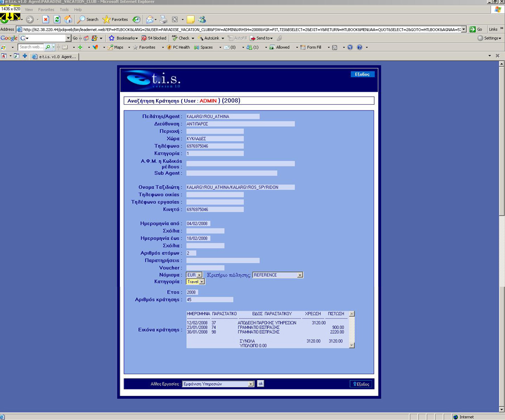Screen dimensions: 505x420
Task: Click the IE Stop button
Action: click(x=46, y=20)
